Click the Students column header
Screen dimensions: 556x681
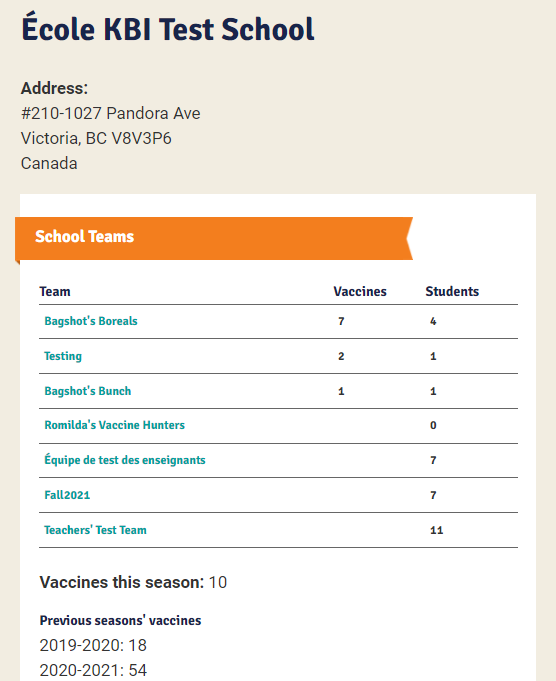452,291
